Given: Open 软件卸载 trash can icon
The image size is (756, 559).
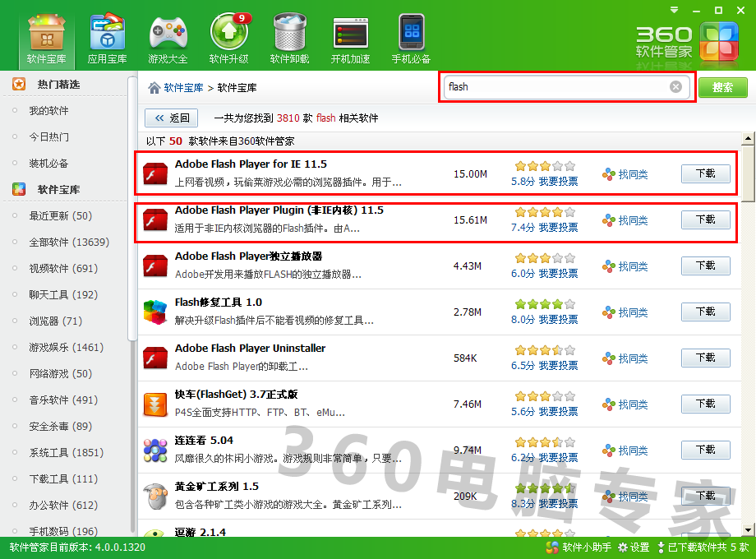Looking at the screenshot, I should [289, 39].
